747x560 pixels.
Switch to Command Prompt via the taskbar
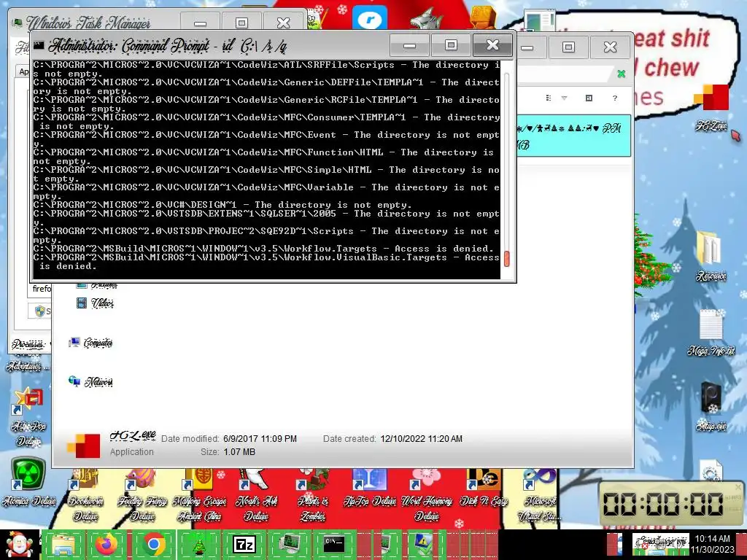click(x=333, y=545)
